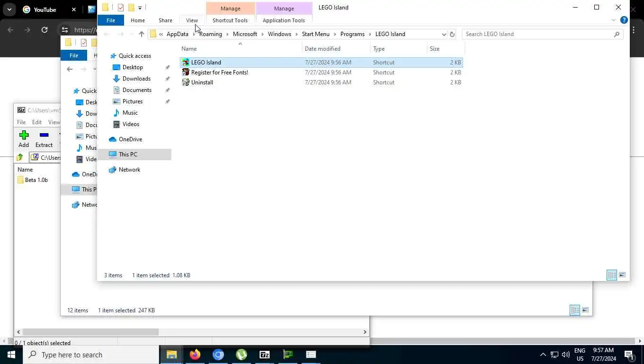644x364 pixels.
Task: Open File tab in back Explorer window
Action: [74, 55]
